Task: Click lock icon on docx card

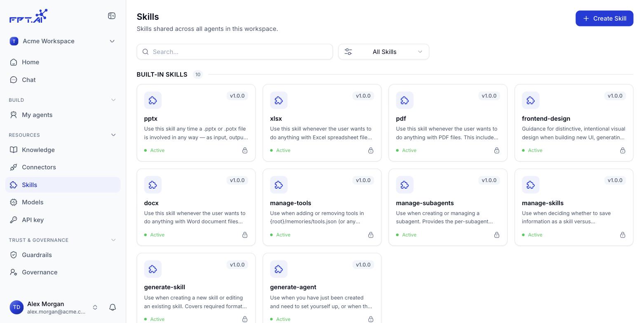Action: click(x=245, y=235)
